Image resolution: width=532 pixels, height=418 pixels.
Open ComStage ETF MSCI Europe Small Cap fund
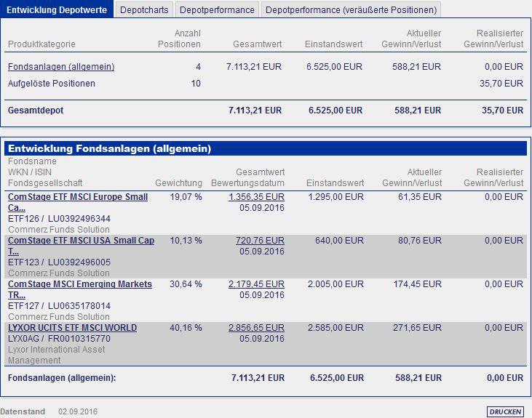[78, 202]
